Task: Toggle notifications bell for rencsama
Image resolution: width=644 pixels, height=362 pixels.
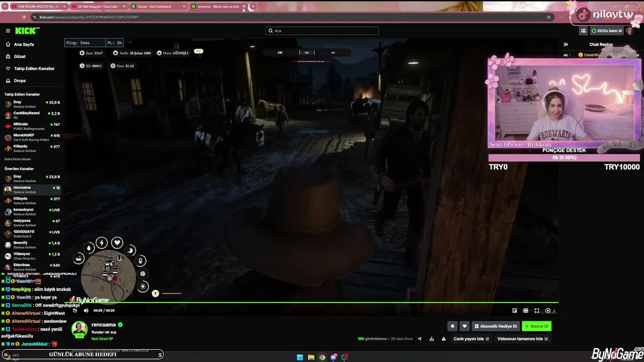Action: pyautogui.click(x=452, y=326)
